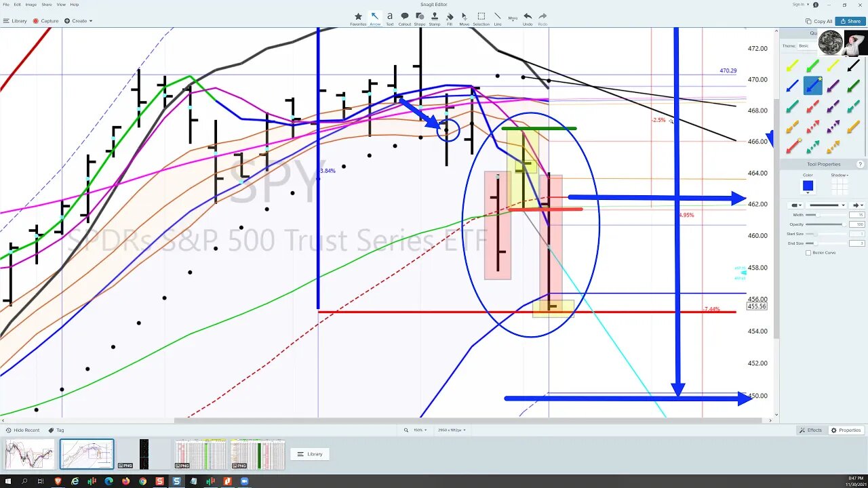The height and width of the screenshot is (488, 868).
Task: Open the Share menu
Action: 47,5
